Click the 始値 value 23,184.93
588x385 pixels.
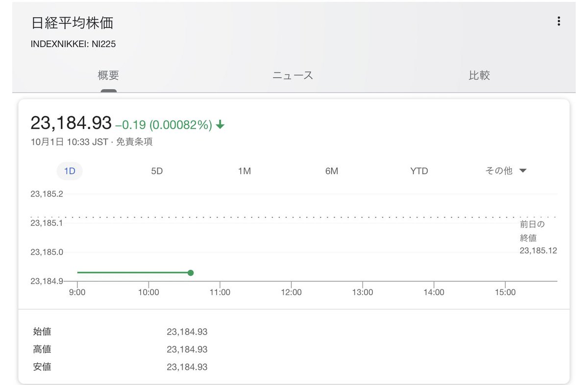point(187,332)
